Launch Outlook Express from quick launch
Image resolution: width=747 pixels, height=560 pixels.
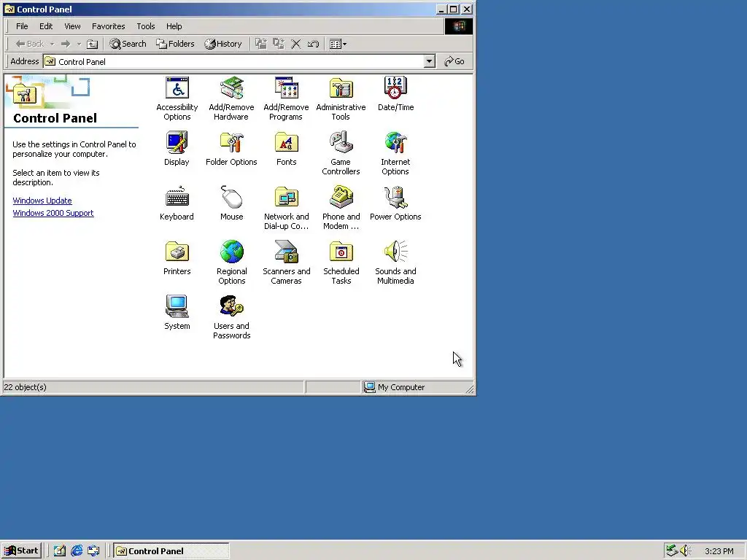click(x=93, y=551)
